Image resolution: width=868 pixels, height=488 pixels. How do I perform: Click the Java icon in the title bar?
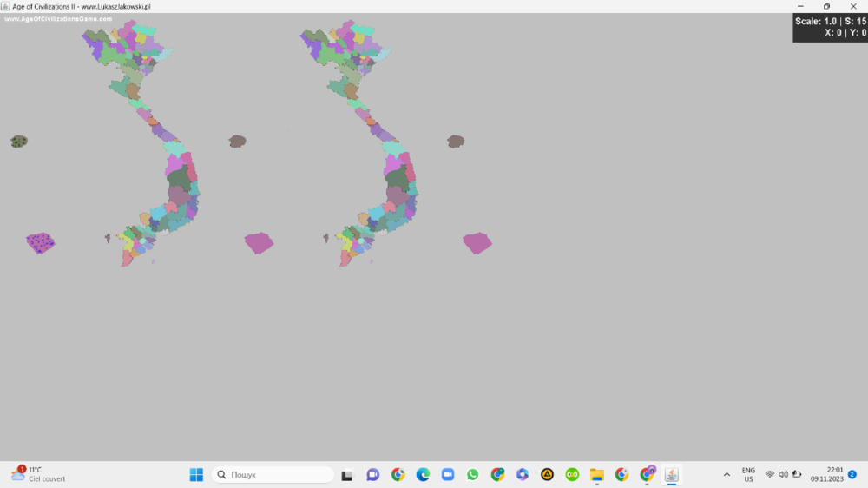click(x=5, y=7)
